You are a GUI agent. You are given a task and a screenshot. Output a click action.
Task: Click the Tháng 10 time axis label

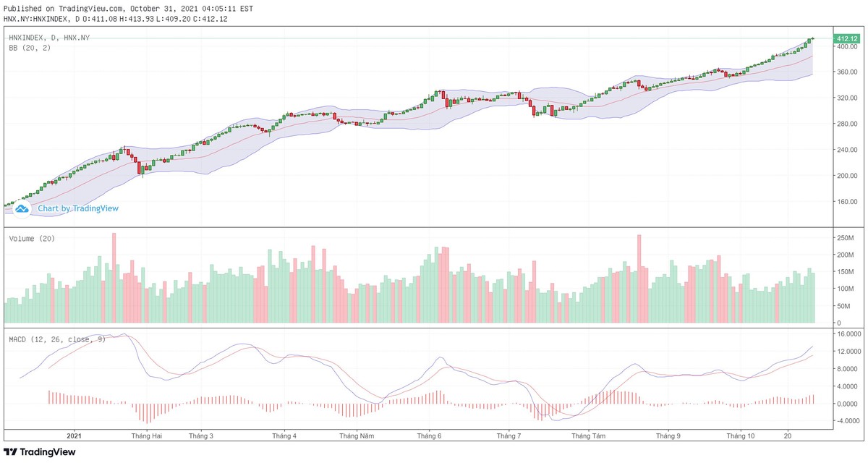click(x=741, y=436)
